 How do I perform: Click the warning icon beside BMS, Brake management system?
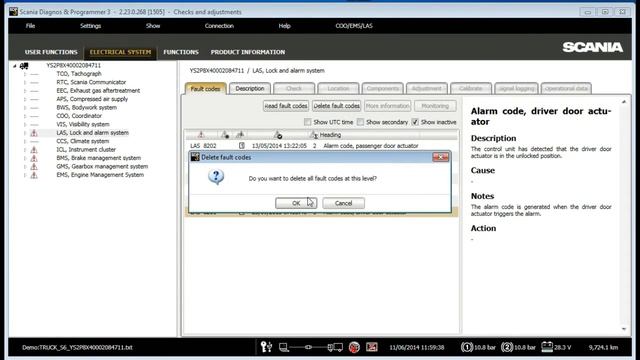34,158
